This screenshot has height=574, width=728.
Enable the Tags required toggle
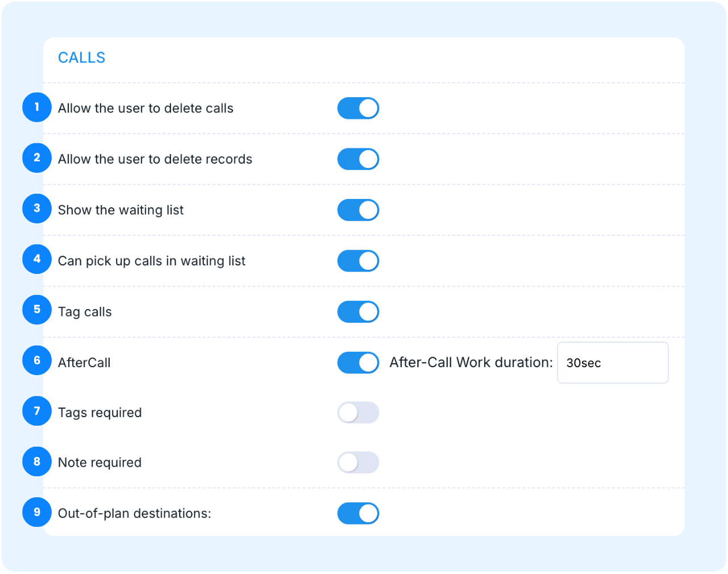358,413
